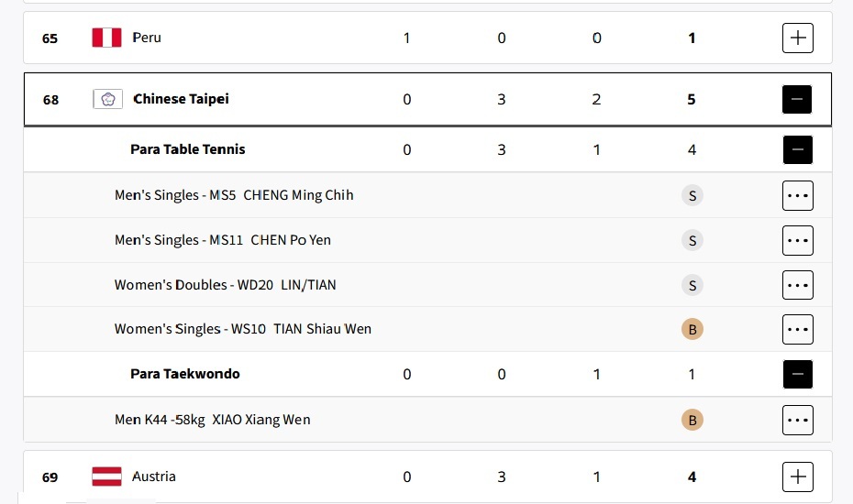Click the Chinese Taipei flag icon
This screenshot has width=853, height=504.
107,99
